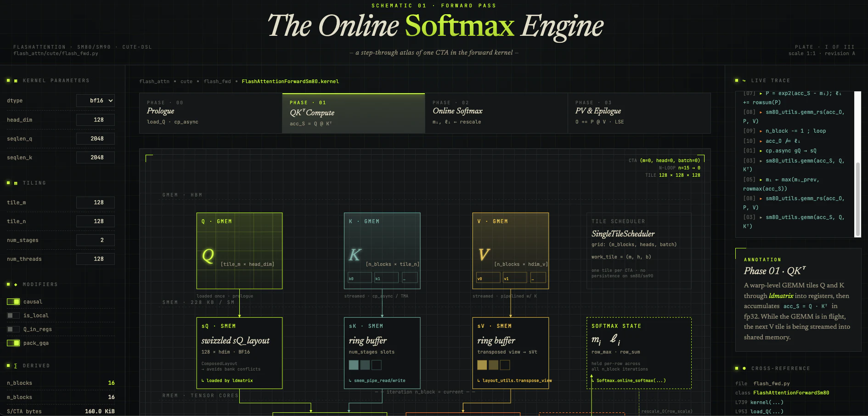
Task: Click the num_stages value field
Action: click(96, 240)
